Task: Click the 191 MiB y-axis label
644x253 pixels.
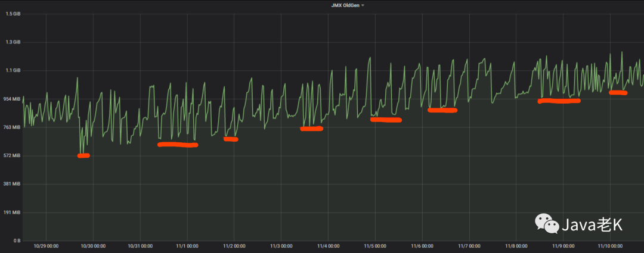Action: (13, 213)
